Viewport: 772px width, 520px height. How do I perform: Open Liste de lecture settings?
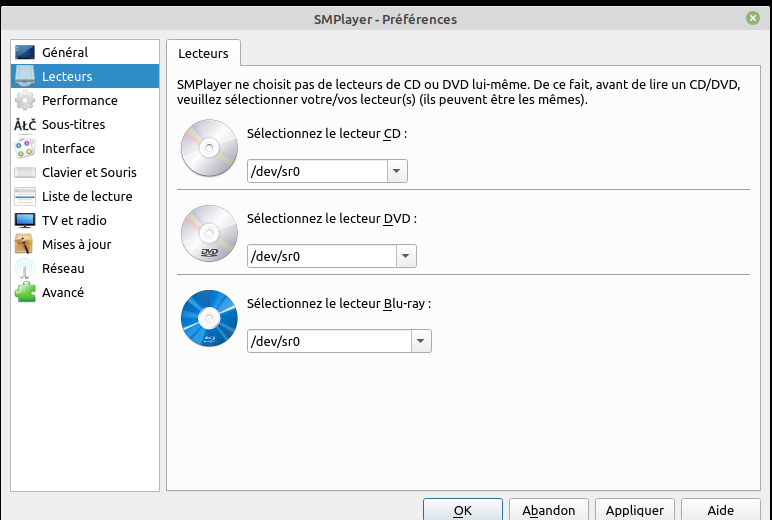(87, 196)
